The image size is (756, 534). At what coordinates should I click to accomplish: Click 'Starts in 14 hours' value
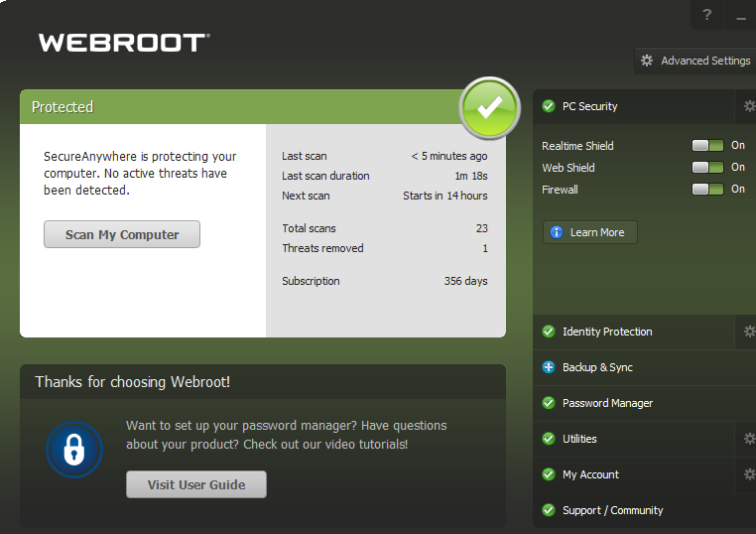[445, 196]
